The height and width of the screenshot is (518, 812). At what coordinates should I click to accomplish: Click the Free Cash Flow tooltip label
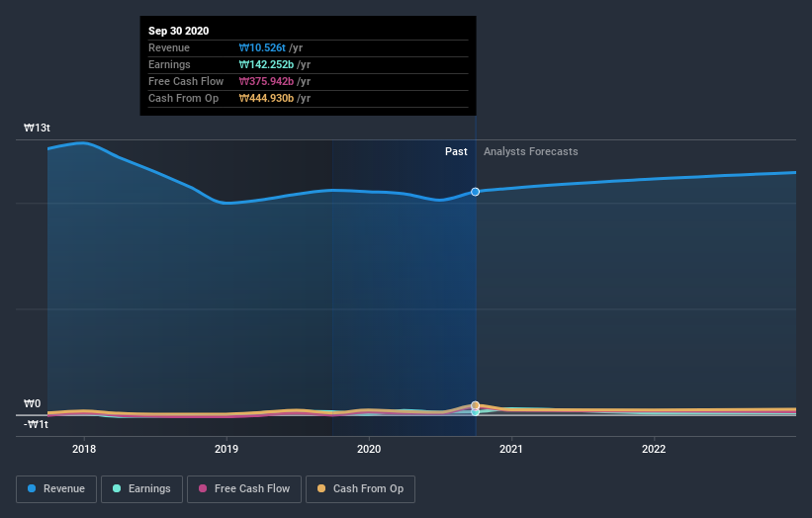[x=186, y=81]
